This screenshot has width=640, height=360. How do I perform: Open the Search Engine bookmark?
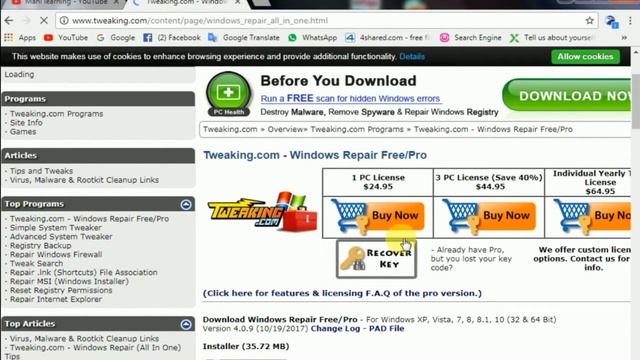click(x=470, y=38)
